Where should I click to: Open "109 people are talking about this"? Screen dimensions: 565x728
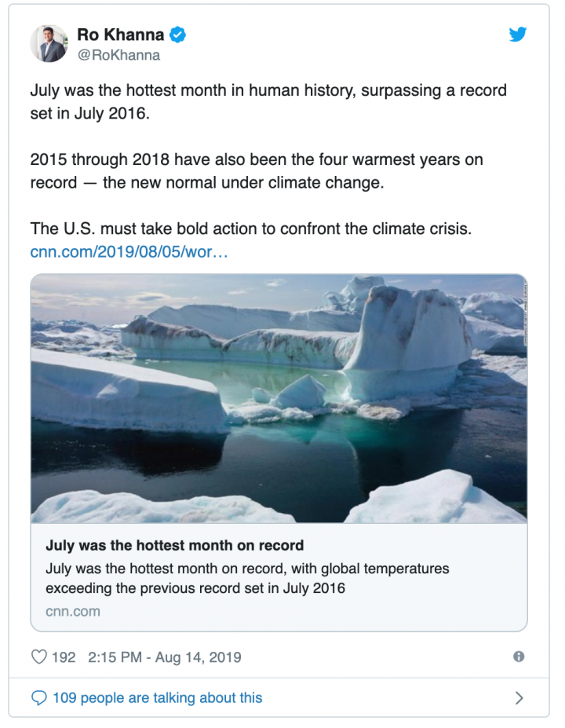(157, 697)
